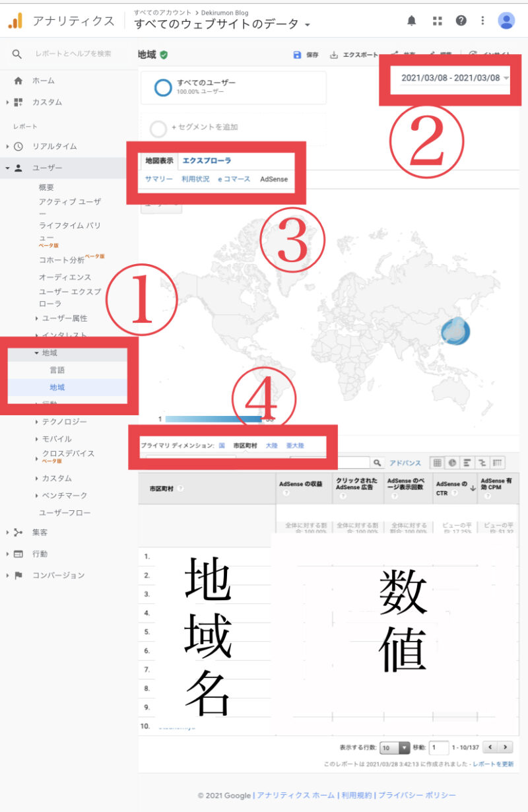Click the アドバンス filter link

405,463
